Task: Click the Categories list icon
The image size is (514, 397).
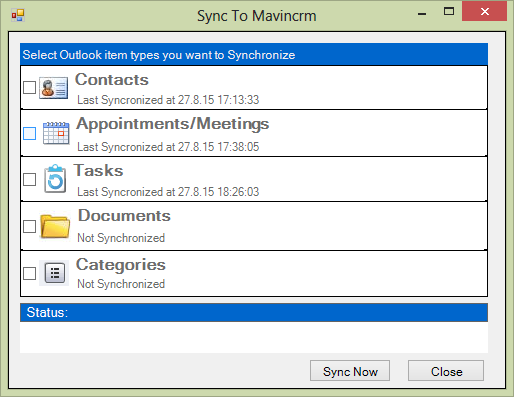Action: [54, 273]
